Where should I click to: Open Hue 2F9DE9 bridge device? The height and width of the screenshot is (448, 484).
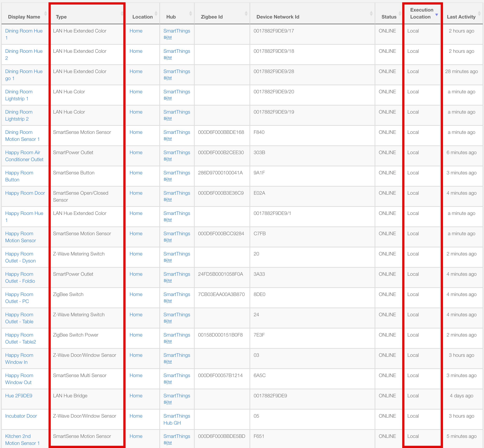19,396
